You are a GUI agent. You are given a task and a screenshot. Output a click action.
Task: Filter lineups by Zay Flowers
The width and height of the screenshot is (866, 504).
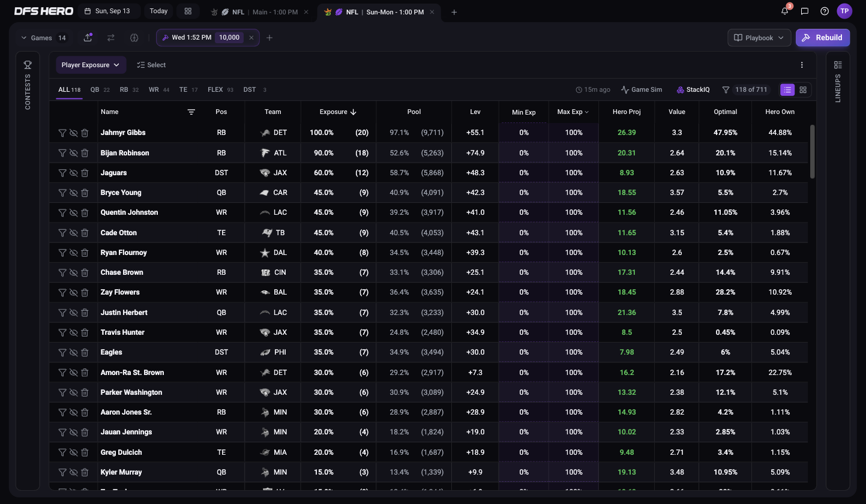tap(62, 292)
